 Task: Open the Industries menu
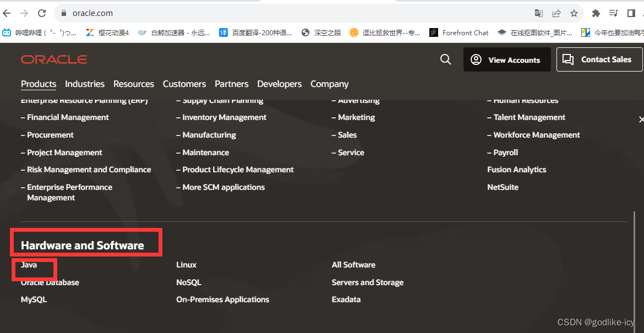(x=85, y=84)
